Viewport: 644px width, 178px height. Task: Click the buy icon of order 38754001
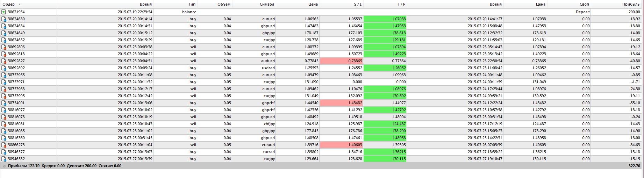[x=4, y=103]
